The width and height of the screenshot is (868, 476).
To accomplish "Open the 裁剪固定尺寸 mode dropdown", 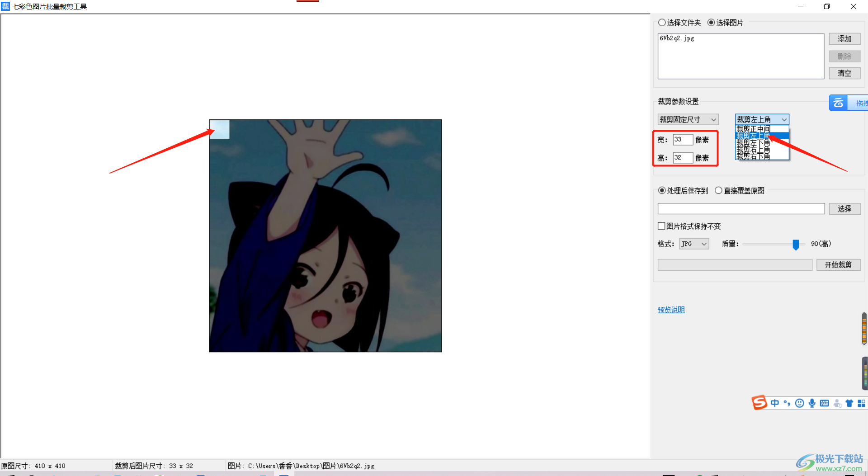I will click(688, 119).
